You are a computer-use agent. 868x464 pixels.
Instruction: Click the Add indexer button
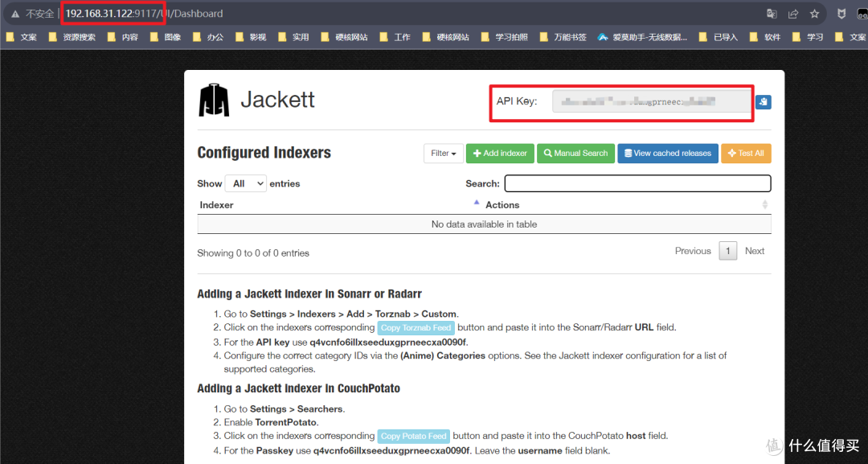pyautogui.click(x=500, y=154)
